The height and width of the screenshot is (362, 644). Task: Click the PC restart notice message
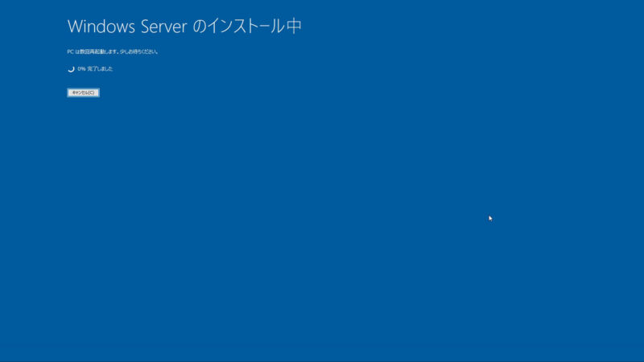click(113, 51)
